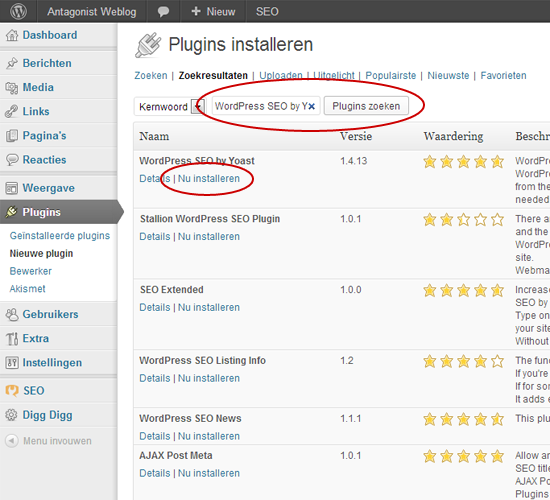
Task: Click the star rating for SEO Extended
Action: tap(463, 291)
